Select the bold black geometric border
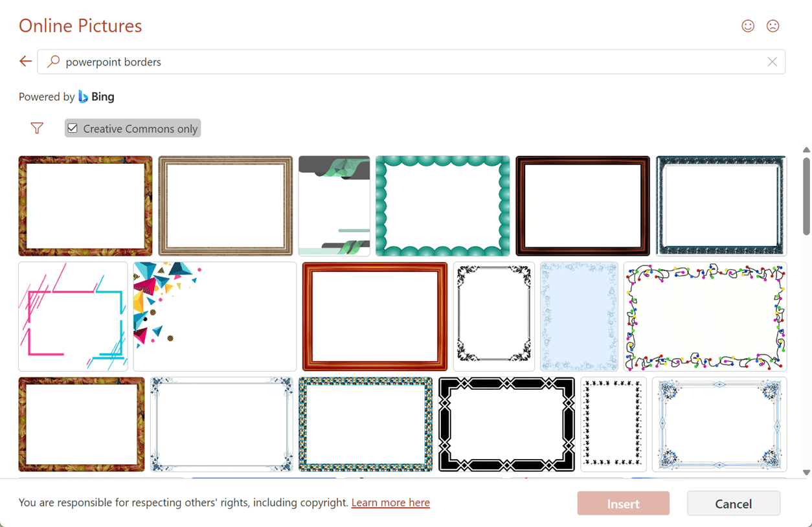The image size is (812, 527). [x=507, y=424]
